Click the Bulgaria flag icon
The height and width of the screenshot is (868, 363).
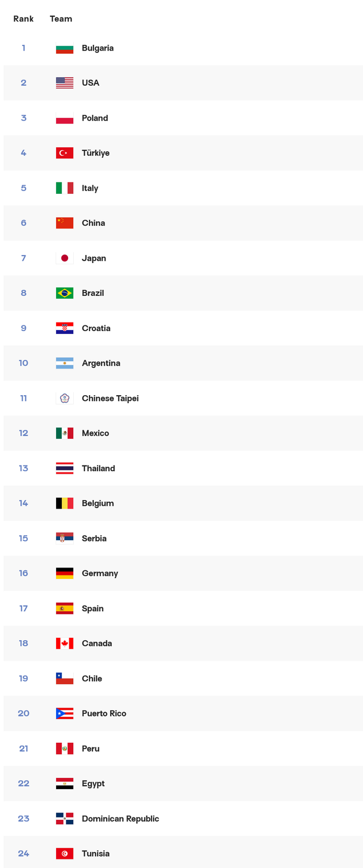[65, 48]
